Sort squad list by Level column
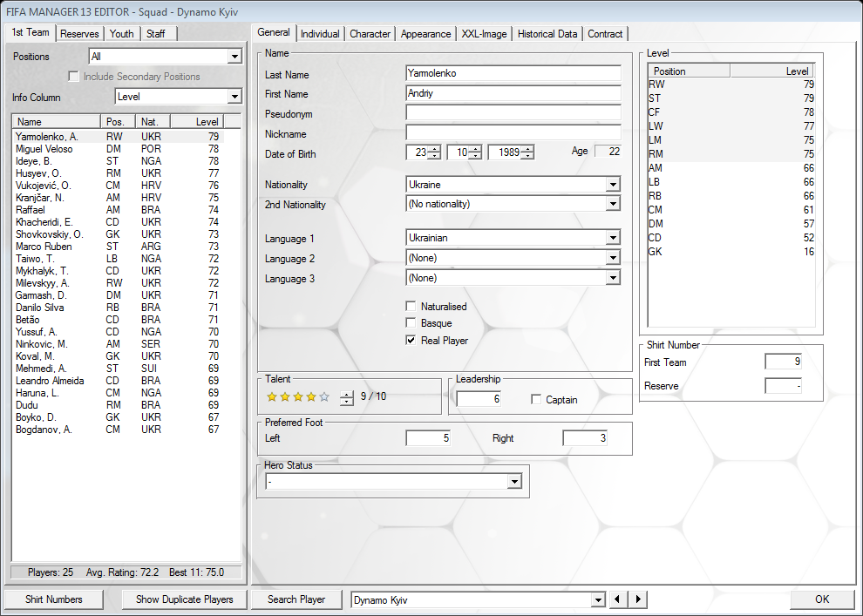The image size is (863, 616). click(197, 122)
